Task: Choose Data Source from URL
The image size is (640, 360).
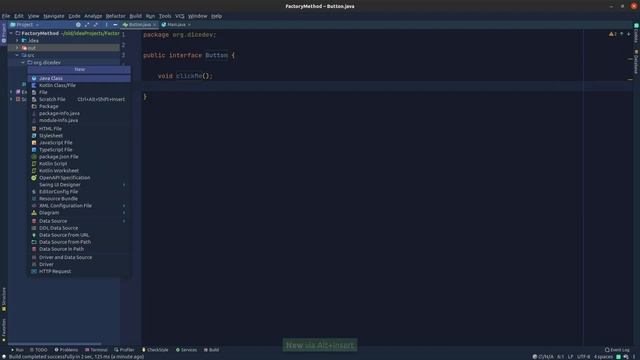Action: coord(79,235)
